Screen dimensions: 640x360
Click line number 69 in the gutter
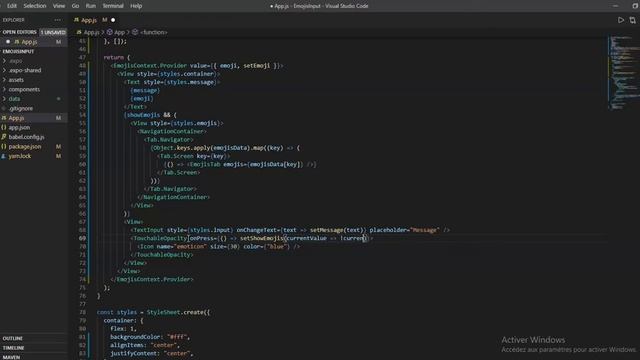[82, 238]
